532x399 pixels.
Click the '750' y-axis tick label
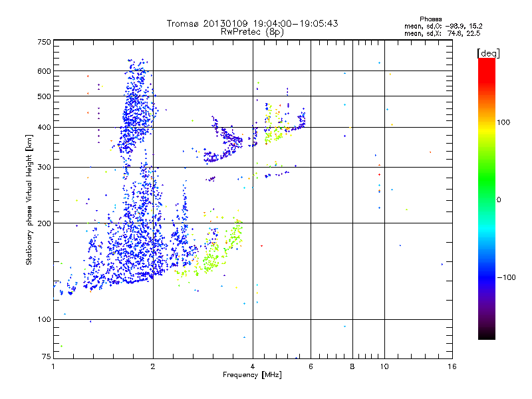[x=44, y=42]
